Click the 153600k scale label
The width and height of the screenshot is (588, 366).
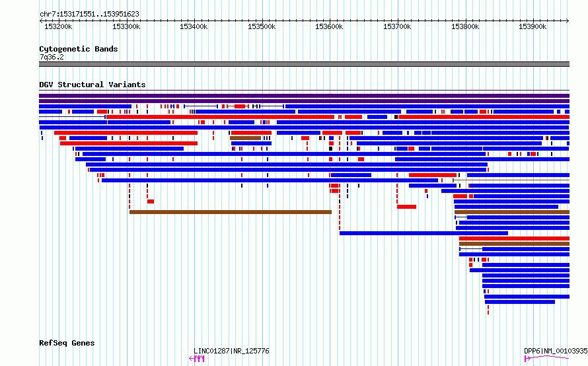(x=329, y=27)
